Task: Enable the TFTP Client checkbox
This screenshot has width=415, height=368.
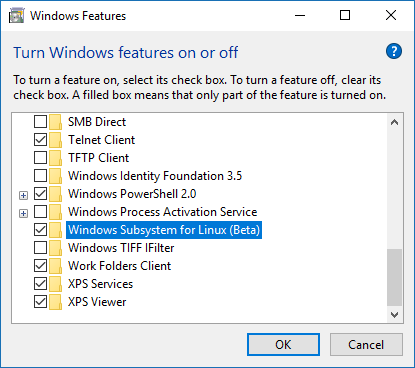Action: [x=40, y=158]
